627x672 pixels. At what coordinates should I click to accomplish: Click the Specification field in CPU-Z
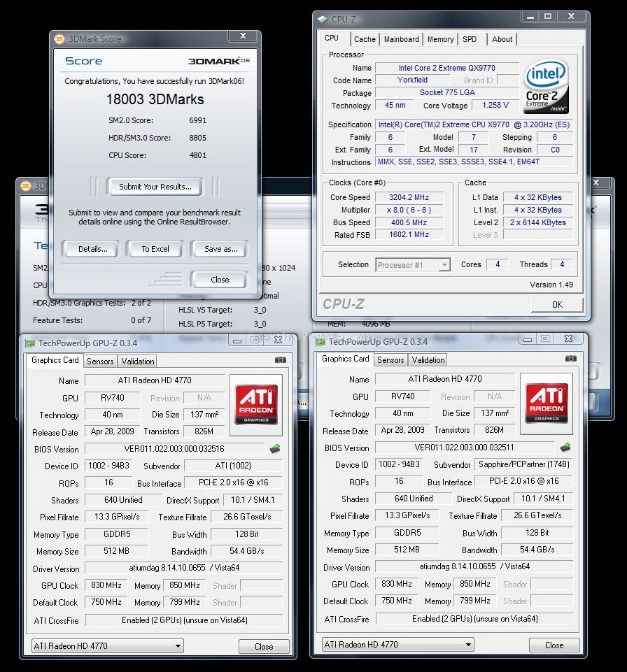pos(474,124)
